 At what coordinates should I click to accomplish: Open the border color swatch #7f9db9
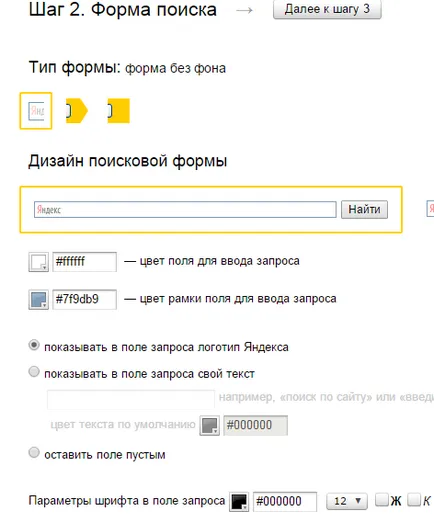(x=39, y=300)
